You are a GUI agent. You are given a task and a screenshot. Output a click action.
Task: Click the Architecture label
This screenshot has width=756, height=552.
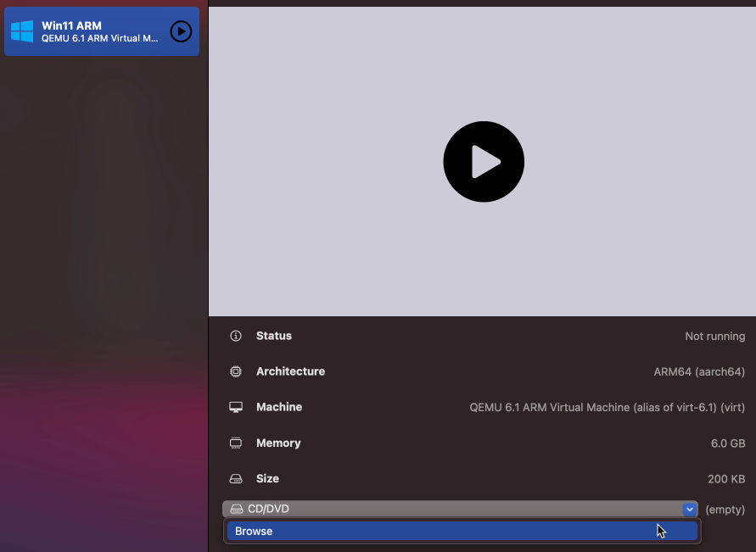click(x=291, y=371)
